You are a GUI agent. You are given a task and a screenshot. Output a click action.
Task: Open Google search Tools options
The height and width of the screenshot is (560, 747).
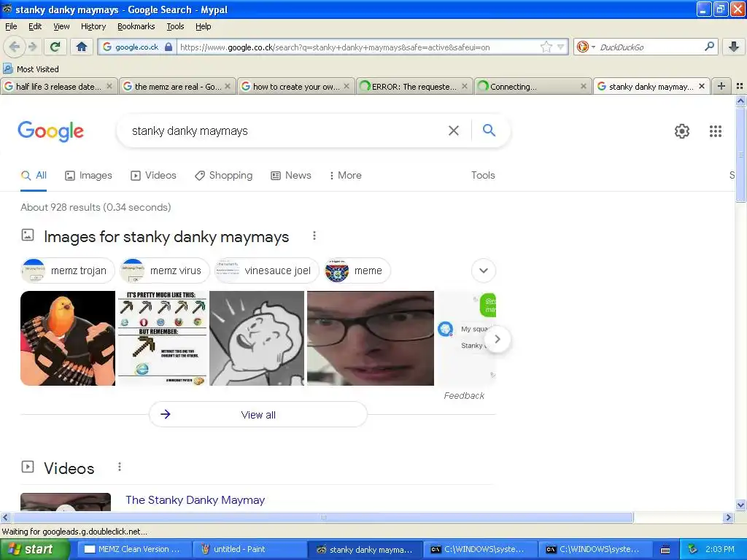pos(483,175)
